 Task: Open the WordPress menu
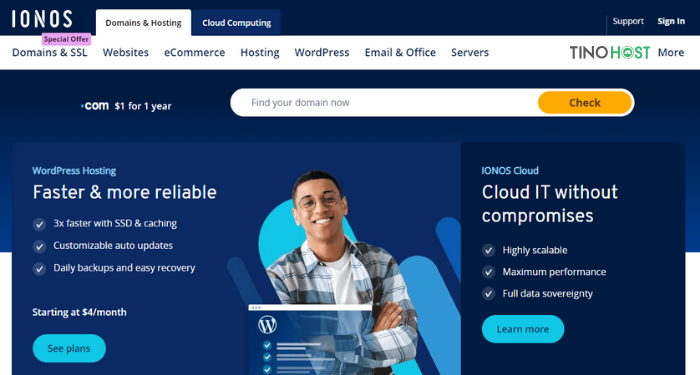pyautogui.click(x=322, y=53)
